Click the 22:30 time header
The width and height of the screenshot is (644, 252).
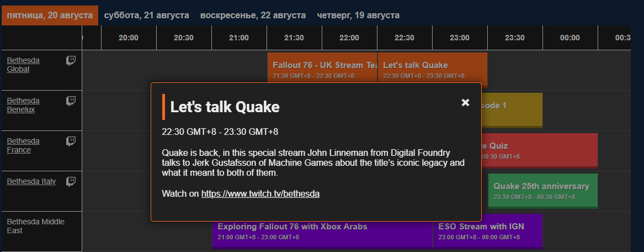click(405, 38)
